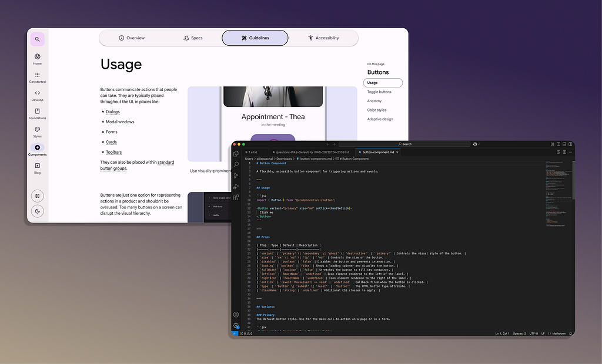The image size is (602, 364).
Task: Open the Markdown preview to the side
Action: click(x=558, y=152)
